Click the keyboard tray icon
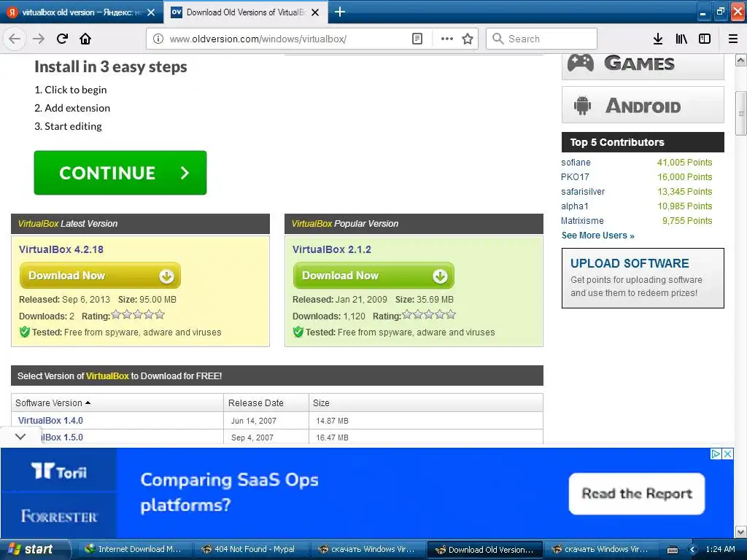 (x=672, y=550)
